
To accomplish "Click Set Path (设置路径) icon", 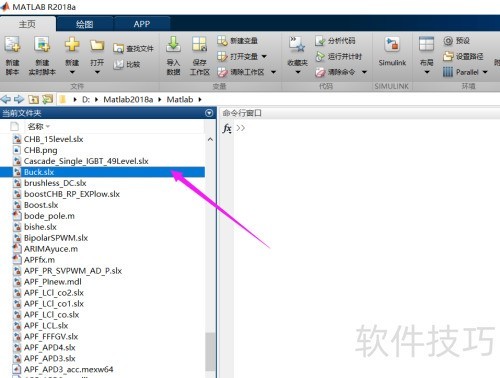I will 448,56.
